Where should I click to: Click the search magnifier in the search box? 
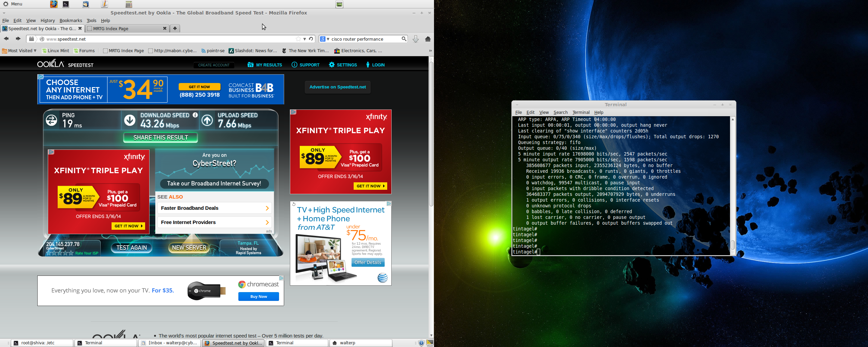[x=404, y=39]
